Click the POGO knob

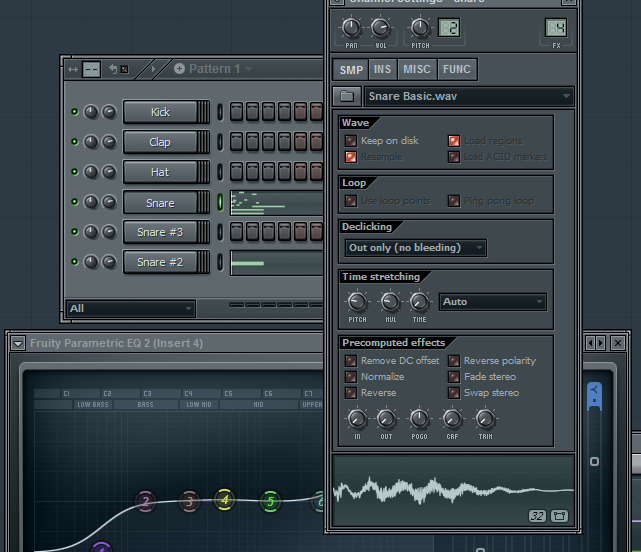419,419
